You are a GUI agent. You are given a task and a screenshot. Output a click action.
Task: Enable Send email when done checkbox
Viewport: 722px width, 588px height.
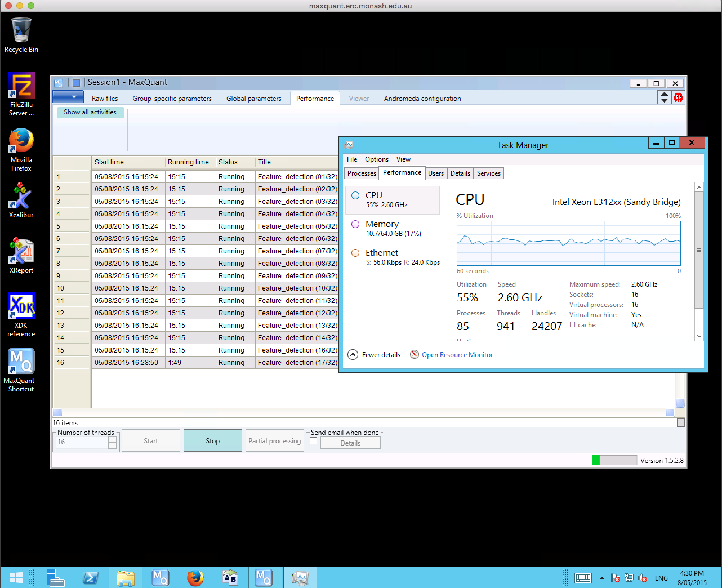314,441
